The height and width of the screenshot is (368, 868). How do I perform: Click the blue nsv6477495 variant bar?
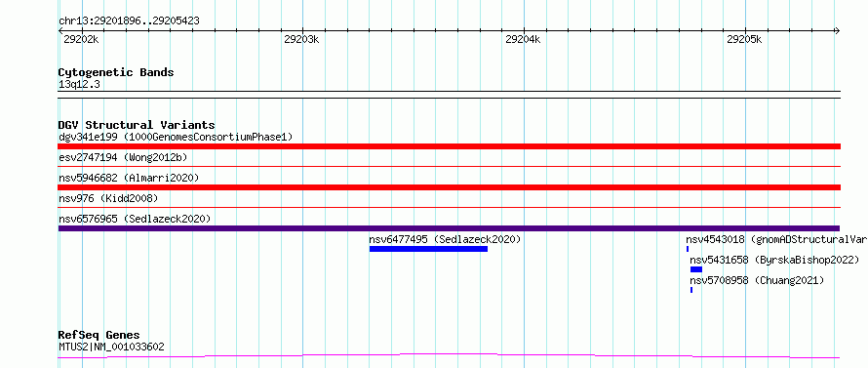point(428,249)
